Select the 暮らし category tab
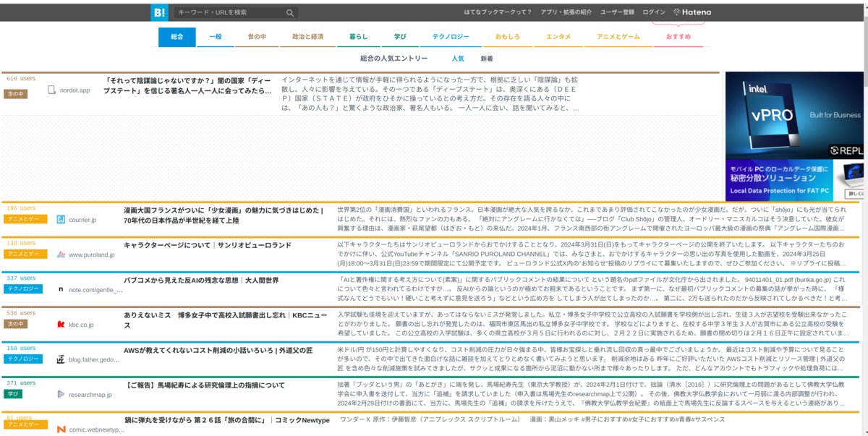 click(359, 37)
